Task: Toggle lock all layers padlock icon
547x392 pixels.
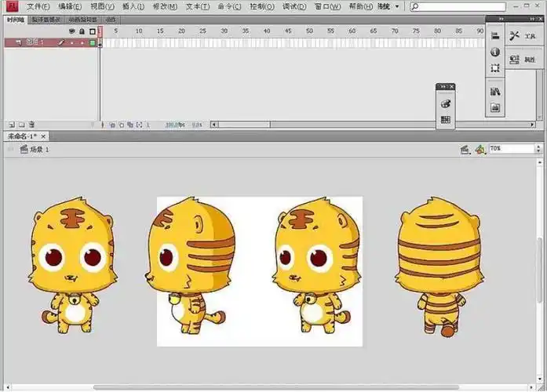Action: [x=82, y=31]
